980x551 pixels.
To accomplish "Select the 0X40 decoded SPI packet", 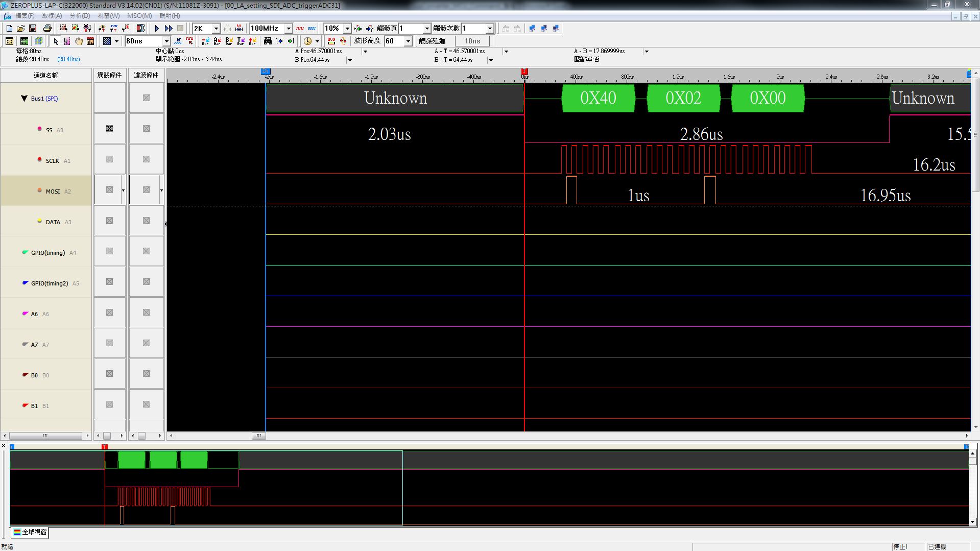I will click(x=598, y=98).
